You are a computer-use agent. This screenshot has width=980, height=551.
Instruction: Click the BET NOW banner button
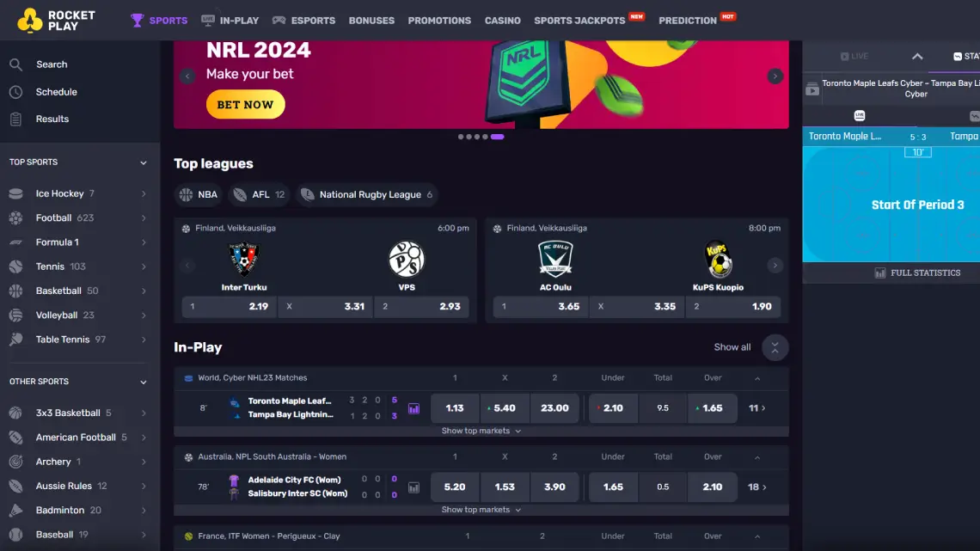[246, 104]
